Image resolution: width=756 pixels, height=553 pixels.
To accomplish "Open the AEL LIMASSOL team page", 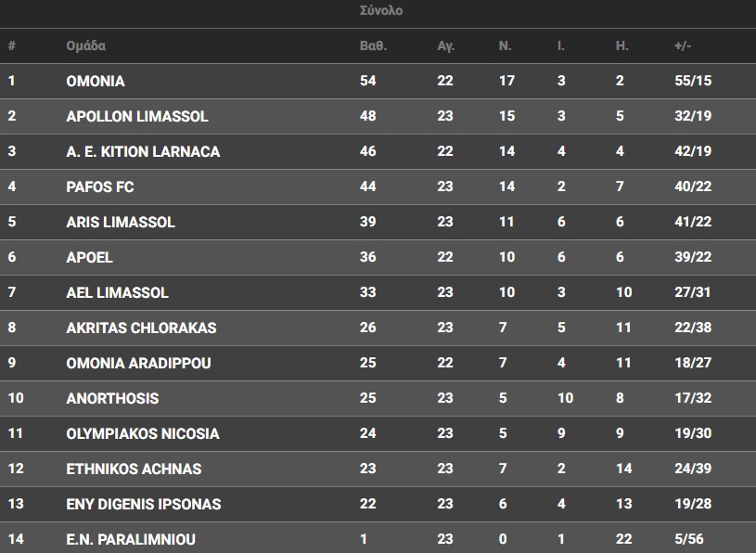I will pos(118,292).
